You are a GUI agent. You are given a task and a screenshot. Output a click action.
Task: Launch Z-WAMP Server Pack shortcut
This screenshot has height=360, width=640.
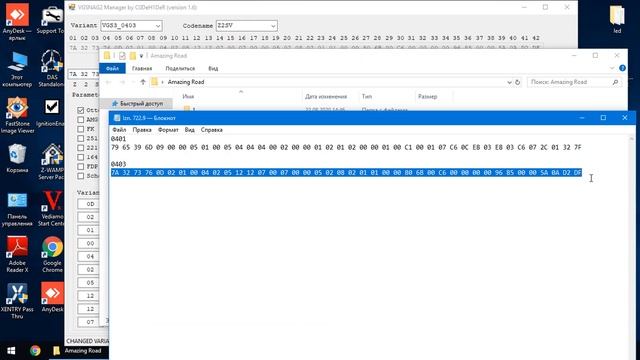[x=51, y=162]
